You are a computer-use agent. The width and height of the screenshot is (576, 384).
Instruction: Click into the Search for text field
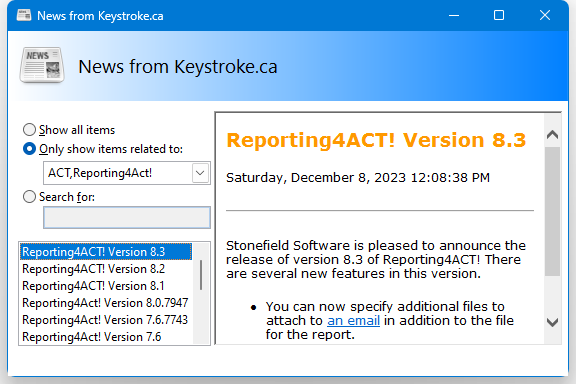(127, 217)
